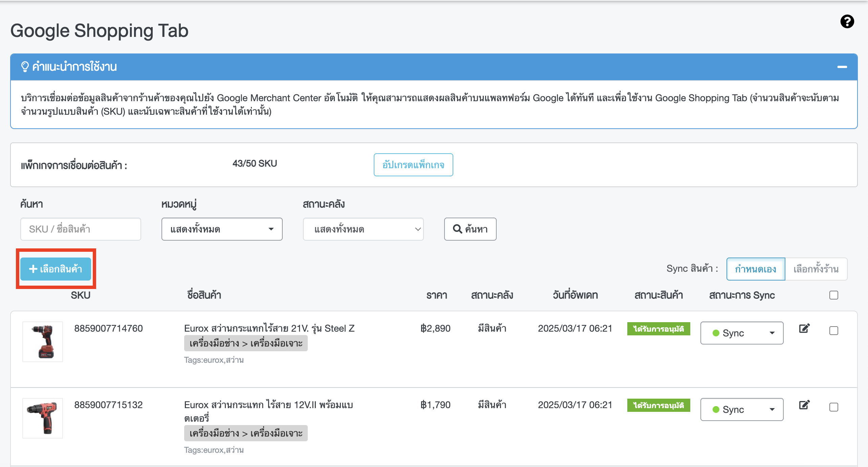Image resolution: width=868 pixels, height=467 pixels.
Task: Collapse the คำแนะนำการใช้งาน panel with minus icon
Action: coord(842,67)
